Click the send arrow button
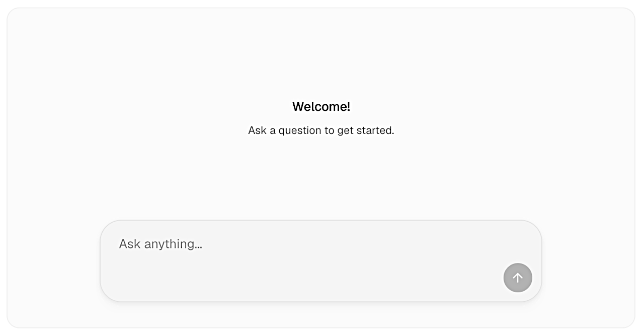 [518, 278]
